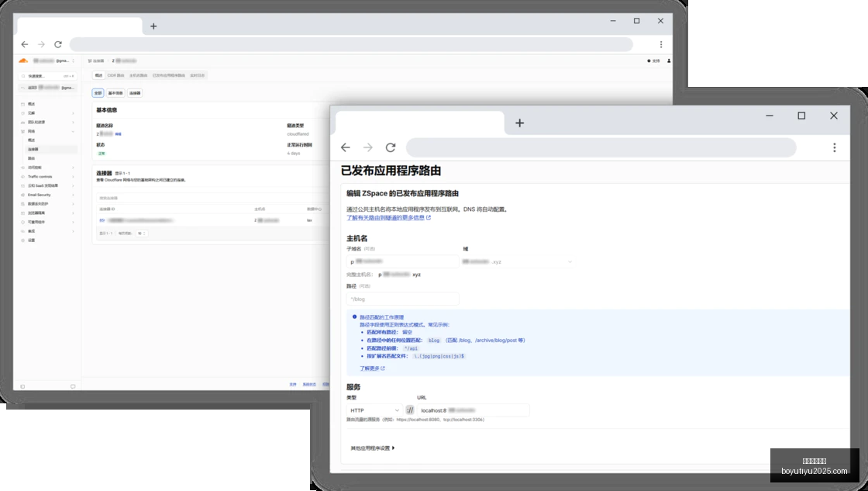Open the .xyz domain dropdown
Screen dimensions: 868x491
(x=517, y=261)
